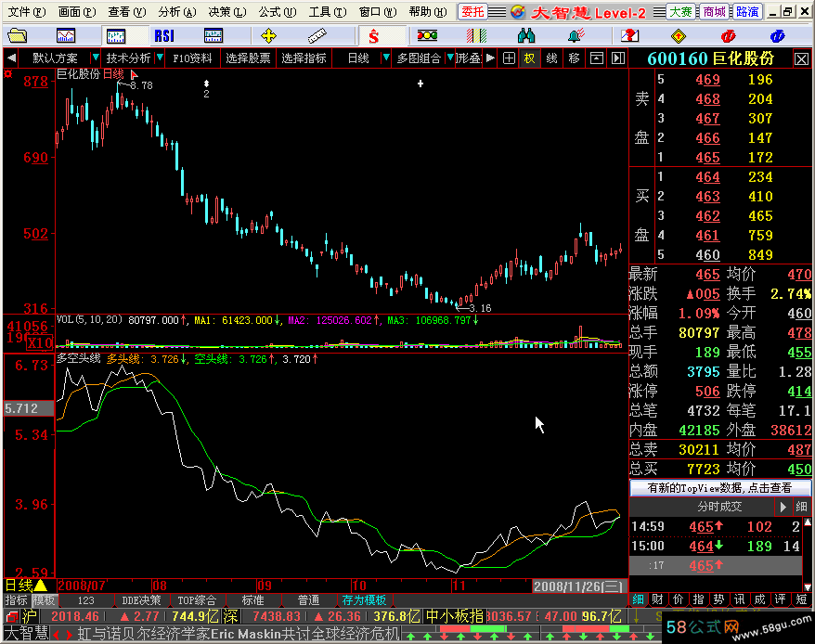
Task: Expand the 日线 yellow triangle at bottom-left
Action: 41,586
